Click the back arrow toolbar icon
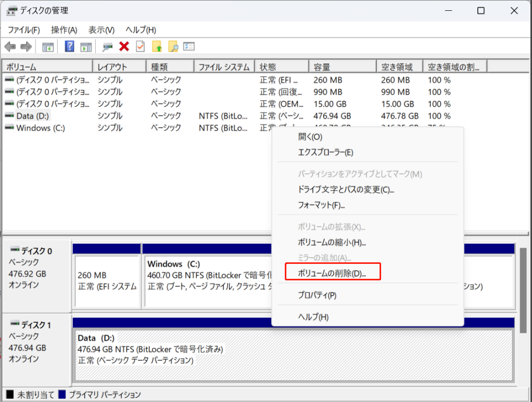The image size is (532, 402). coord(10,47)
